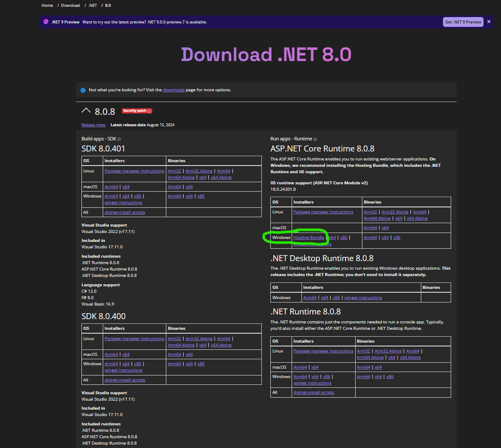Viewport: 501px width, 448px height.
Task: Dismiss the .NET 9 Preview banner
Action: 489,22
